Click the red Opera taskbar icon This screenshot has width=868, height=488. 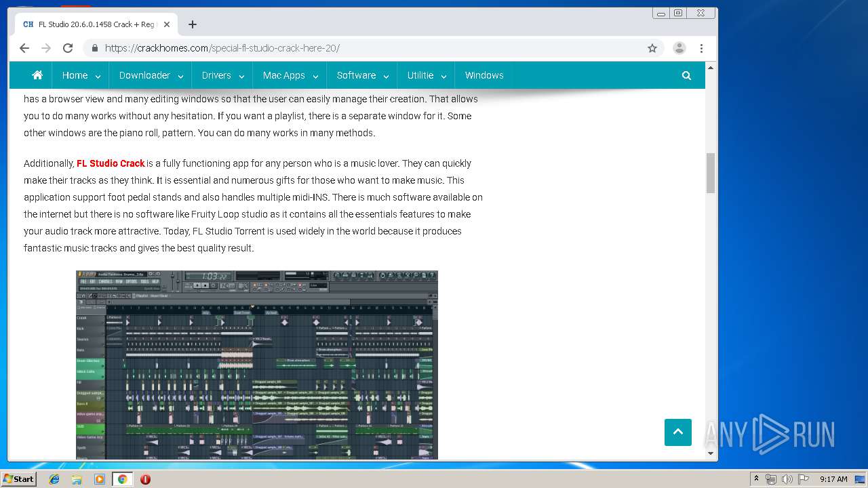click(x=145, y=479)
